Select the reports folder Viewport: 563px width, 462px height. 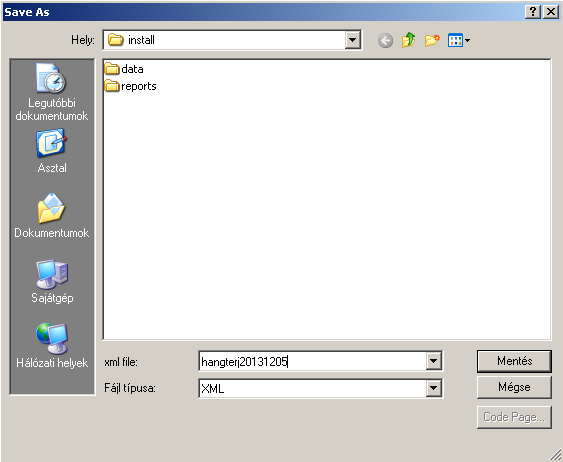pyautogui.click(x=130, y=86)
